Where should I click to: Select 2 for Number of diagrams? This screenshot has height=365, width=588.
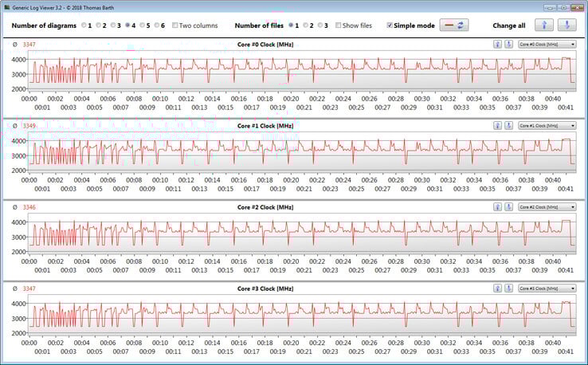coord(99,26)
